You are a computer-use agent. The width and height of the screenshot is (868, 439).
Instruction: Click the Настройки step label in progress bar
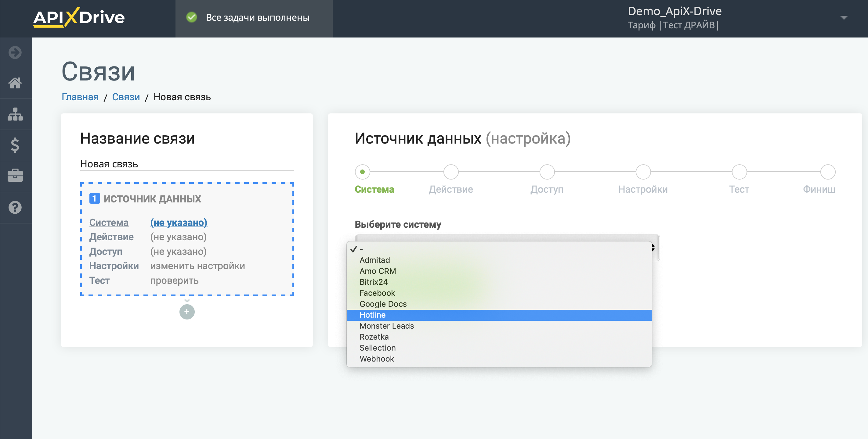pyautogui.click(x=643, y=189)
